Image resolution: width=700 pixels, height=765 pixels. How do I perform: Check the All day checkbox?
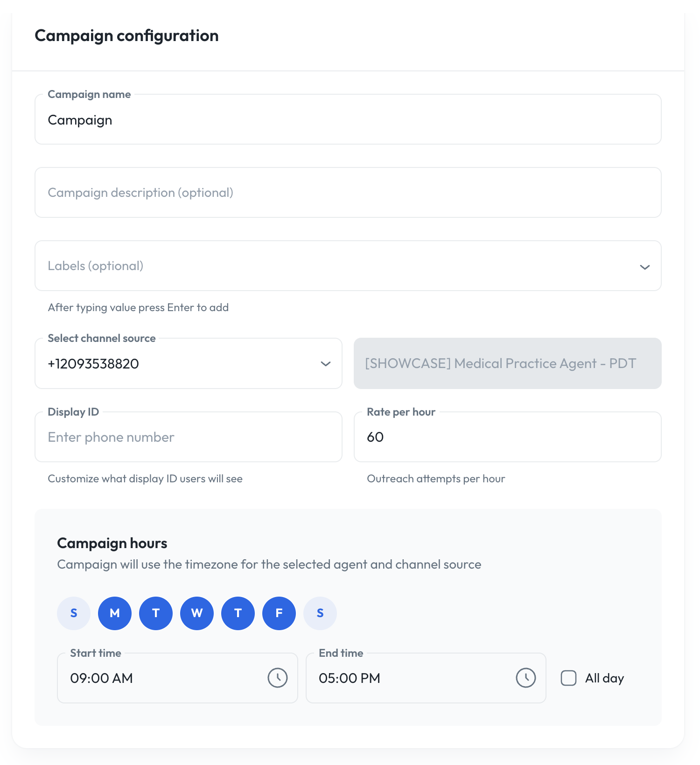pyautogui.click(x=568, y=678)
